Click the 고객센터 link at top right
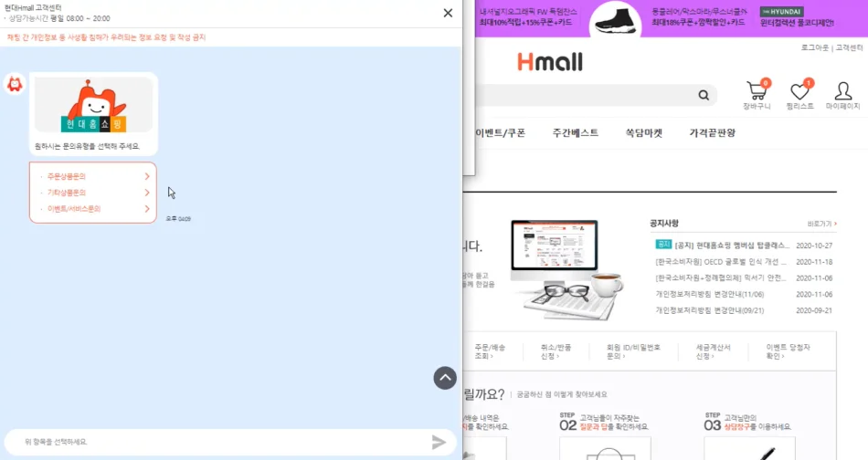 [x=849, y=48]
